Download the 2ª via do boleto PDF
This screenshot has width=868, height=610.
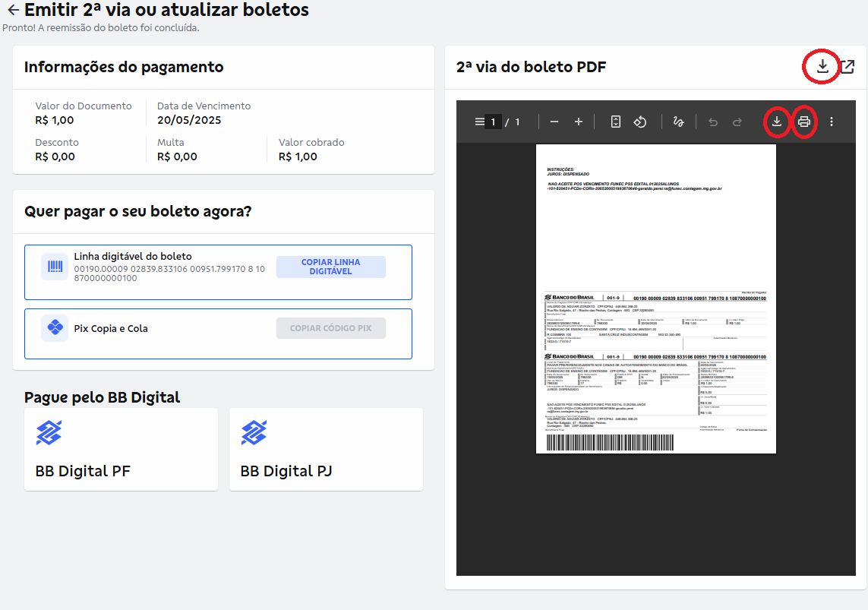pos(822,67)
